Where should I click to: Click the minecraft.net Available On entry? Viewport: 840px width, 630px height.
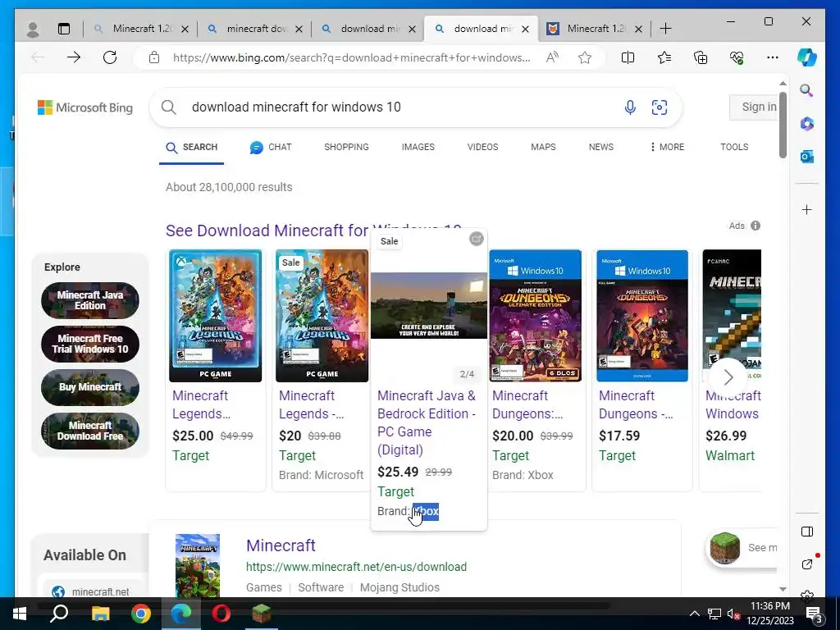pyautogui.click(x=91, y=591)
